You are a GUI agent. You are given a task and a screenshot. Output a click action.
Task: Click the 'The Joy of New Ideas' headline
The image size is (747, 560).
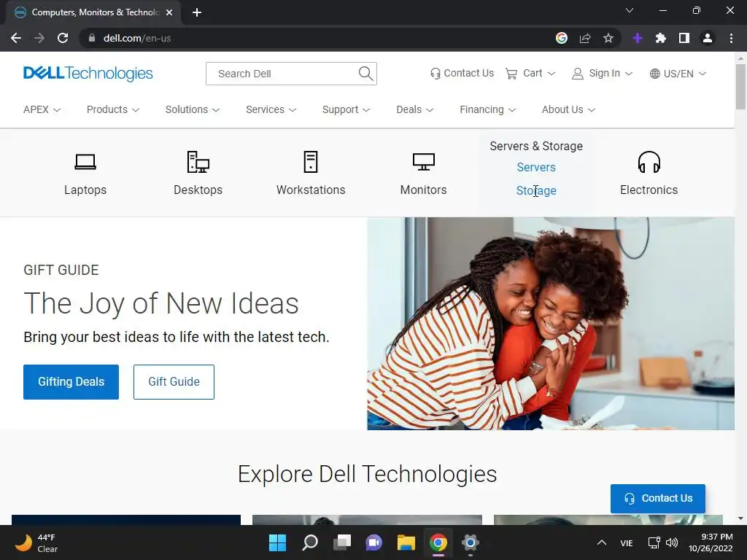point(161,303)
